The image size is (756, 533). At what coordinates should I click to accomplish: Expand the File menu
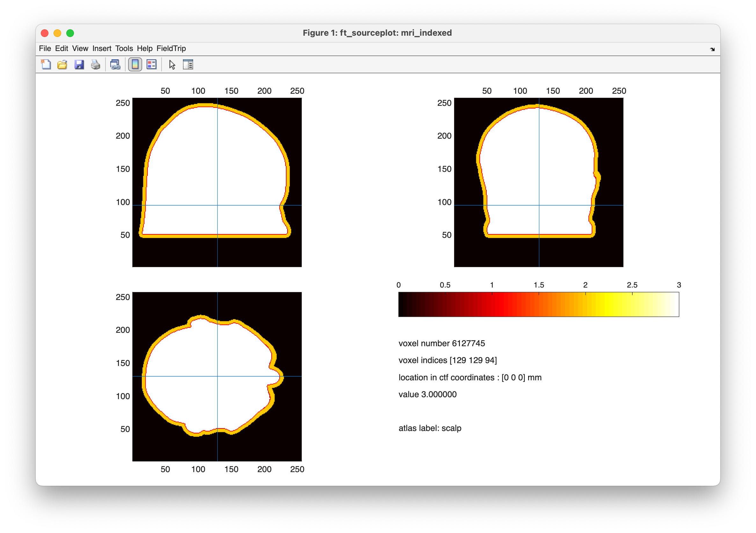click(45, 48)
